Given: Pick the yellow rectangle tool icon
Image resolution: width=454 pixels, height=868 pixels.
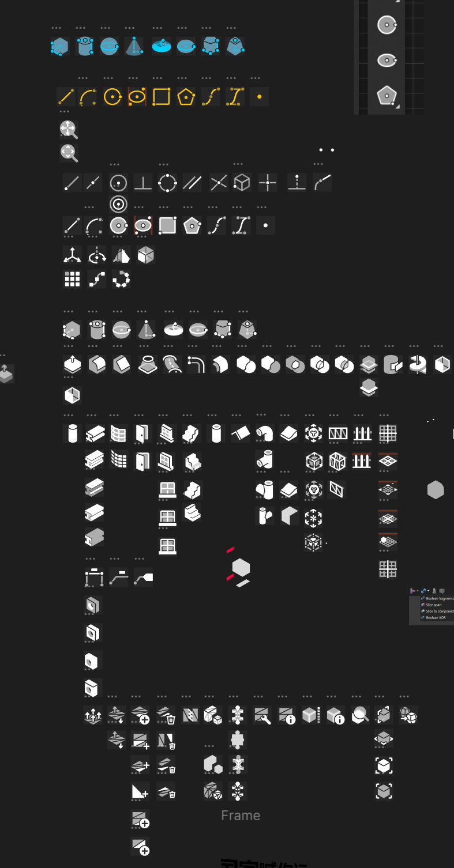Looking at the screenshot, I should coord(161,97).
